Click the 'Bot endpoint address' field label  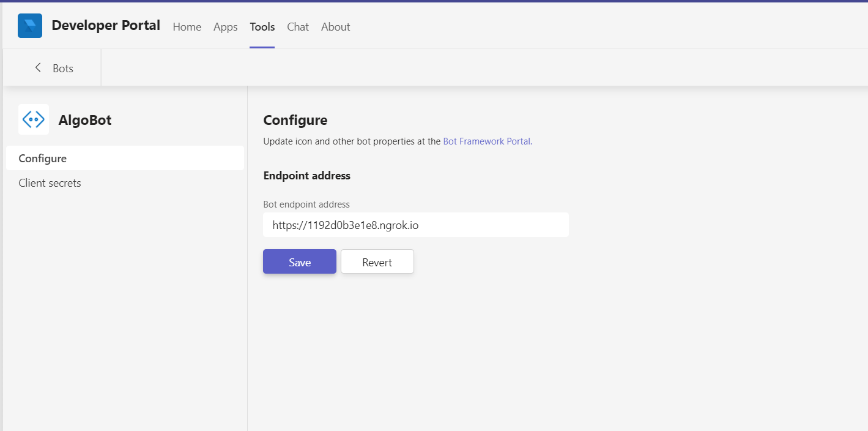[x=306, y=204]
